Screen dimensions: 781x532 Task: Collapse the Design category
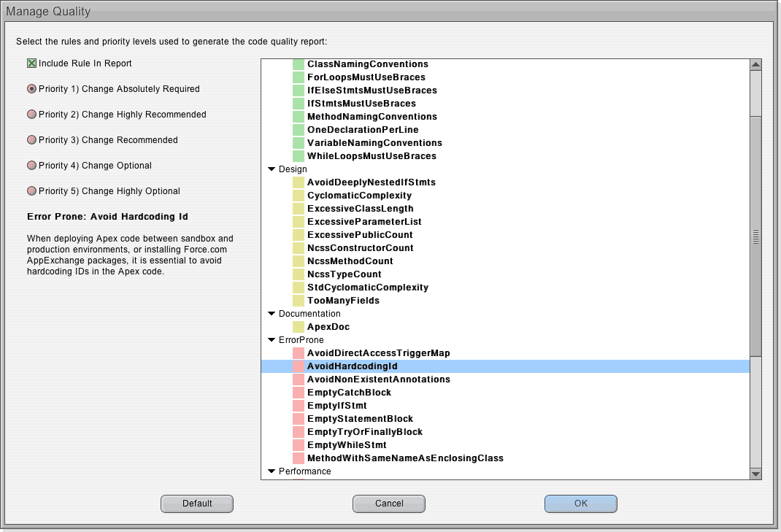pyautogui.click(x=272, y=169)
